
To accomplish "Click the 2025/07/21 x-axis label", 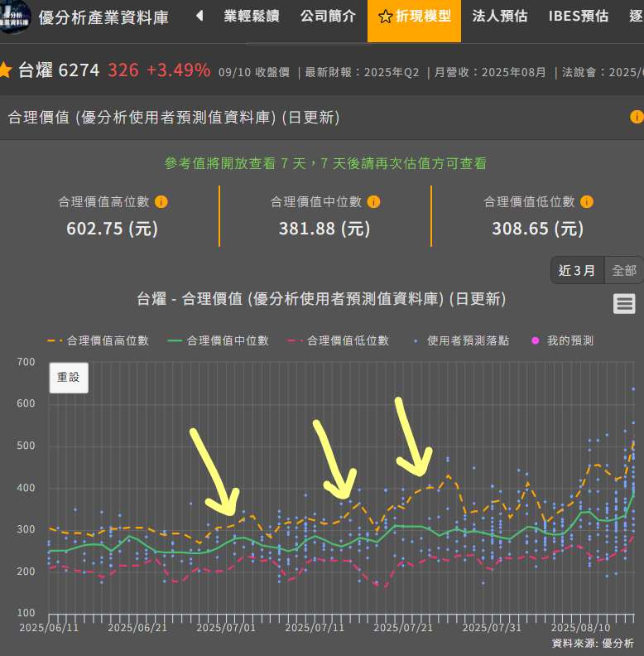I will tap(403, 628).
